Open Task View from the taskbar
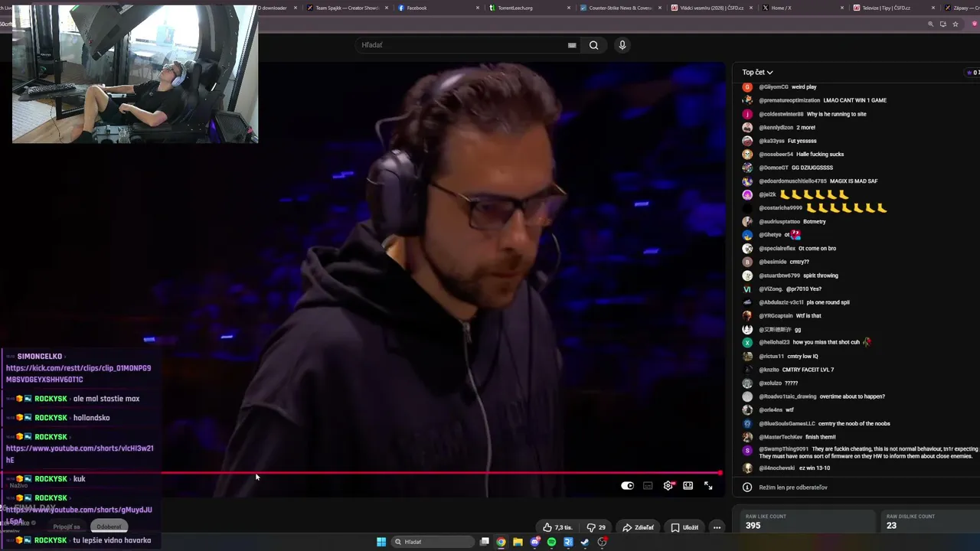 coord(485,542)
